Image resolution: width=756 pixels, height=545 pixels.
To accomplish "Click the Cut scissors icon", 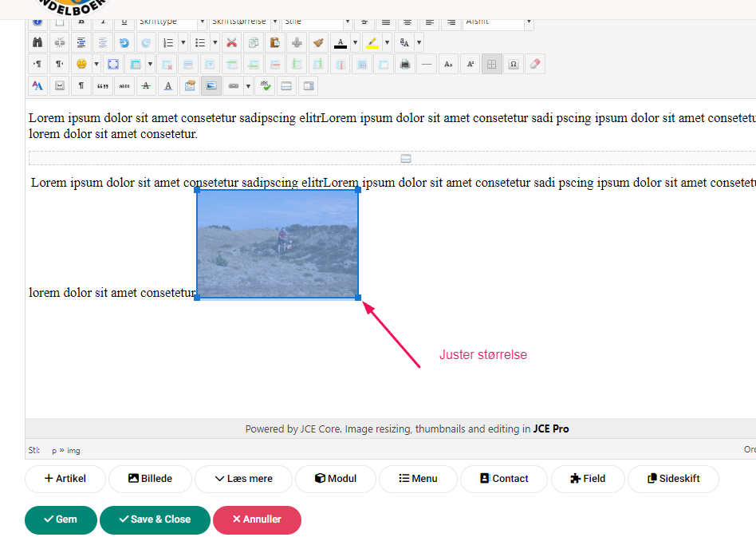I will [x=231, y=42].
